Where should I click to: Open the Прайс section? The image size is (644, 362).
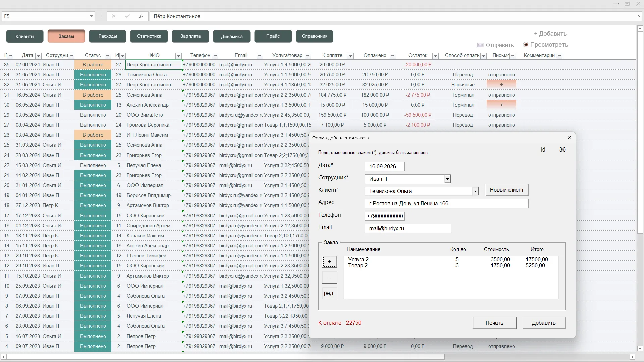coord(273,36)
